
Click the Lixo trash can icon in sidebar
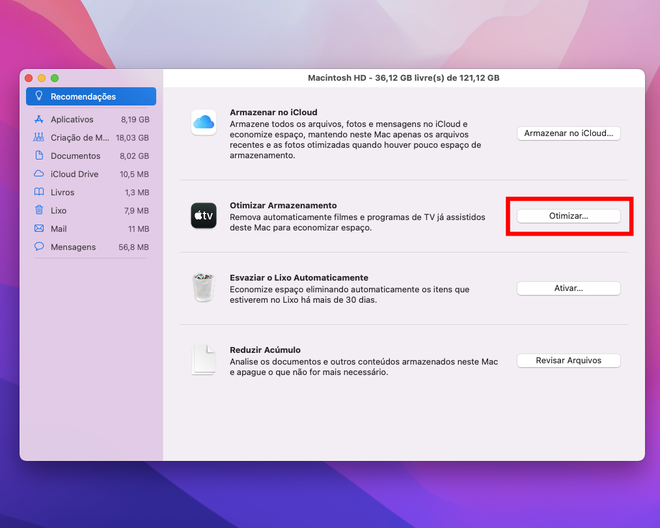pyautogui.click(x=39, y=210)
